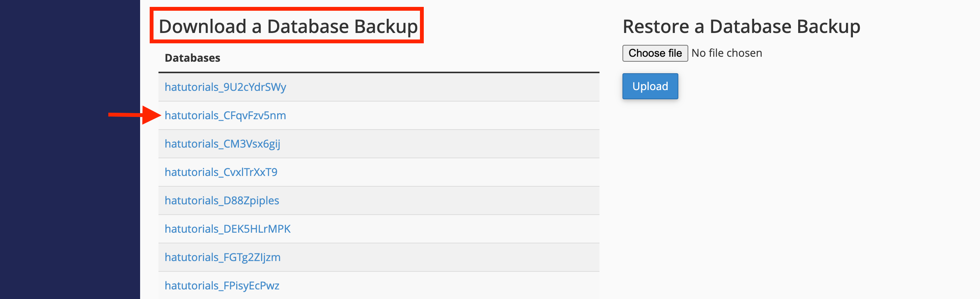980x299 pixels.
Task: Click the first database row
Action: coord(379,87)
